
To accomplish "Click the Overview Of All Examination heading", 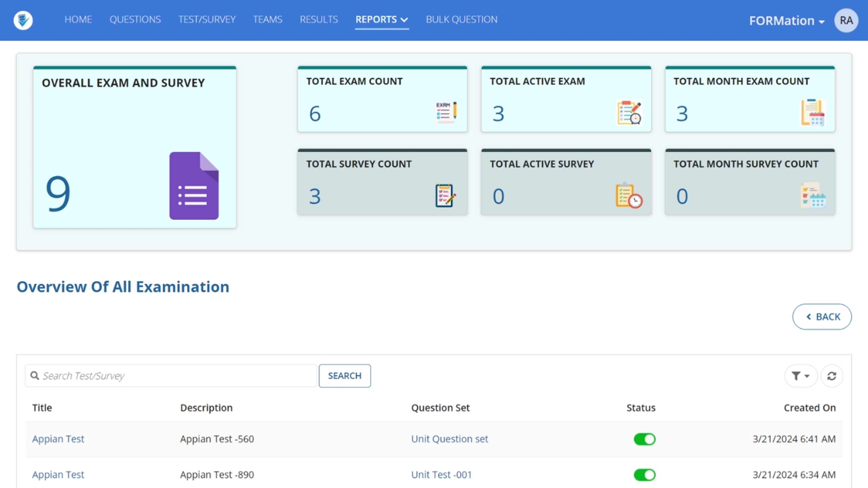I will (123, 287).
